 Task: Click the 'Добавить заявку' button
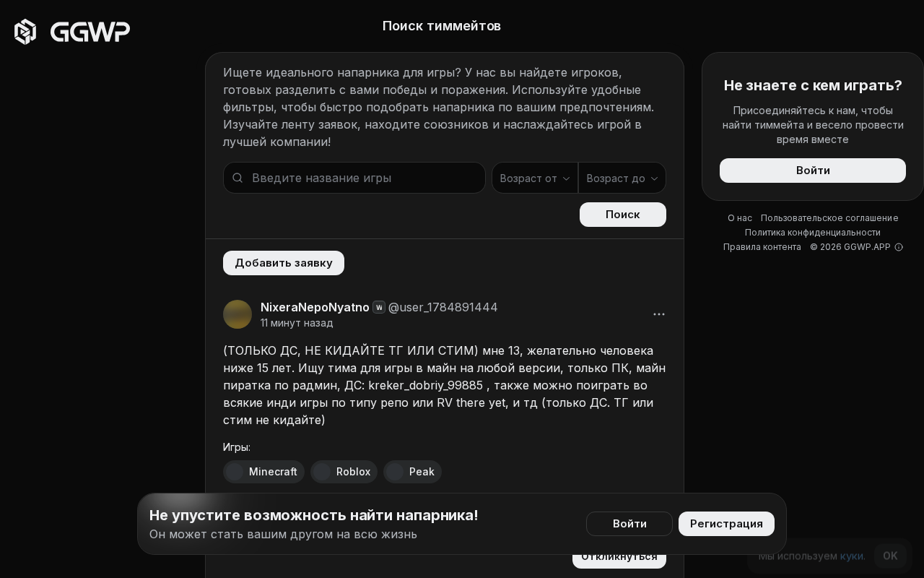[x=284, y=263]
